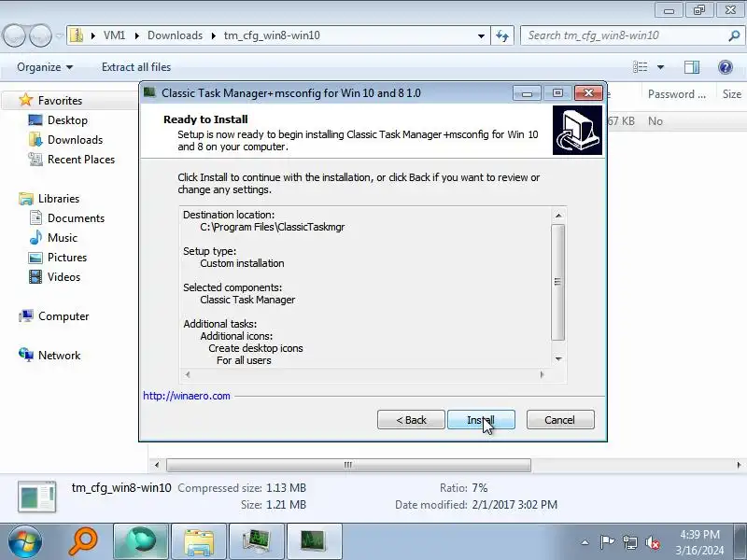Click the setup wizard computer icon

577,130
